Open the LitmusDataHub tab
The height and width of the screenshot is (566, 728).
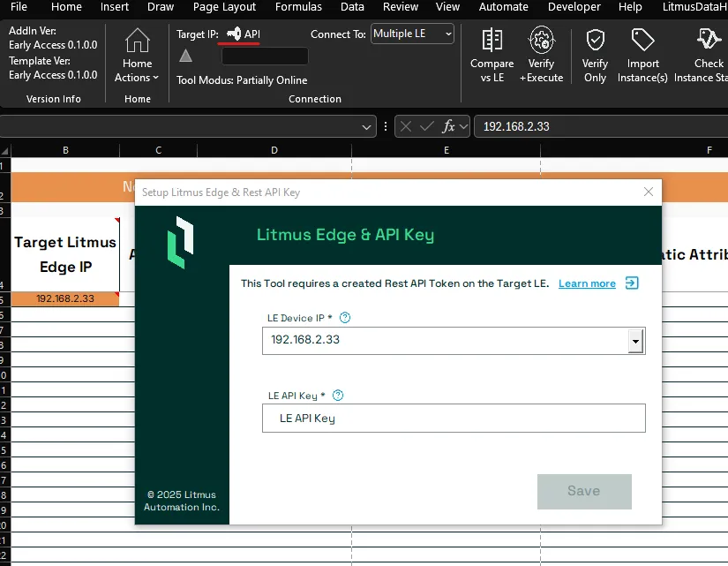coord(694,7)
